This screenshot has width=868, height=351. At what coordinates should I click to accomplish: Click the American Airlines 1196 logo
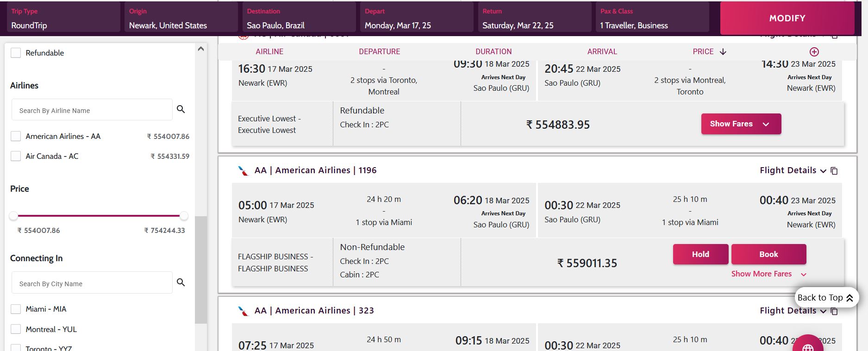[x=243, y=171]
